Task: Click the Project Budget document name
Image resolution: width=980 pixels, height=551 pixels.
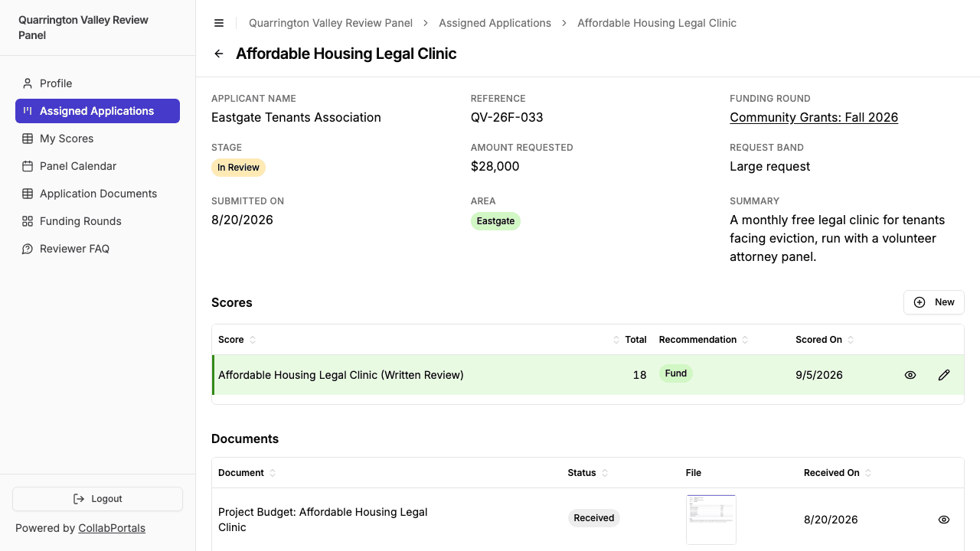Action: (x=323, y=520)
